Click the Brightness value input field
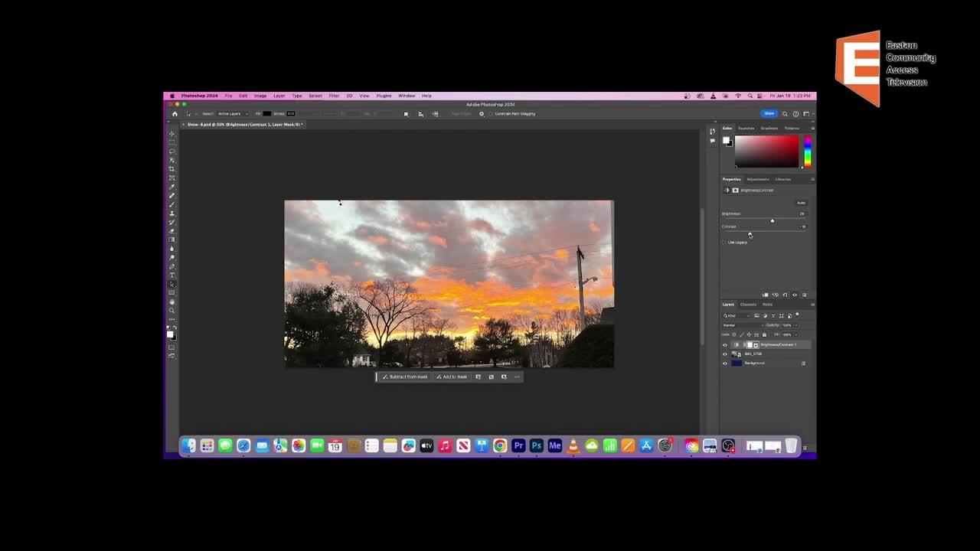The width and height of the screenshot is (980, 551). 802,214
